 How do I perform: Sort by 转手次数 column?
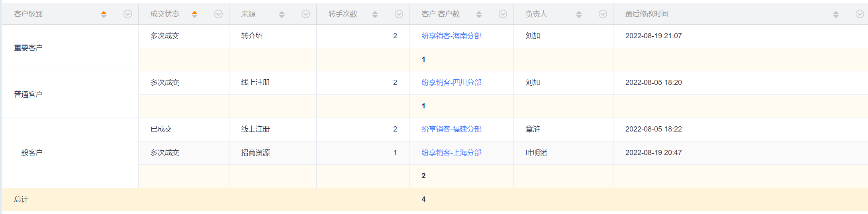[x=375, y=14]
